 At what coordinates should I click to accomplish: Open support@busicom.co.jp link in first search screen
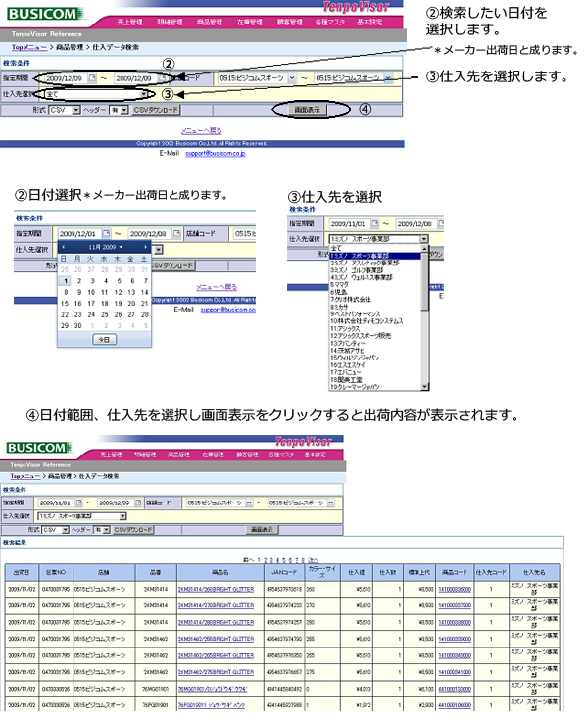tap(216, 153)
